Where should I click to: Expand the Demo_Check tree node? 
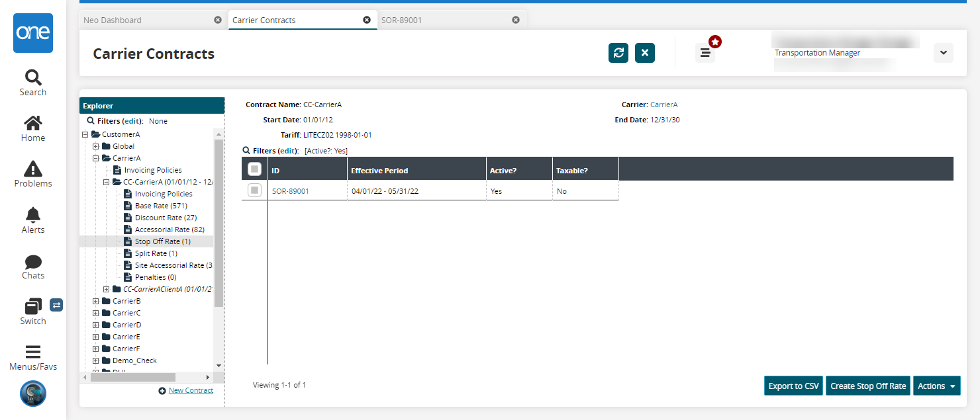95,360
